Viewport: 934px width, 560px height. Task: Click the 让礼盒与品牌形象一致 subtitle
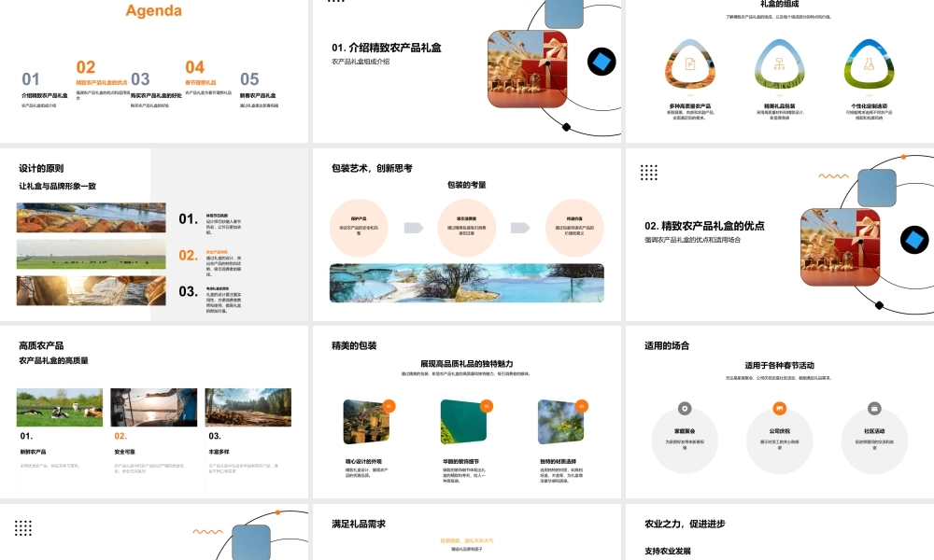click(x=57, y=187)
